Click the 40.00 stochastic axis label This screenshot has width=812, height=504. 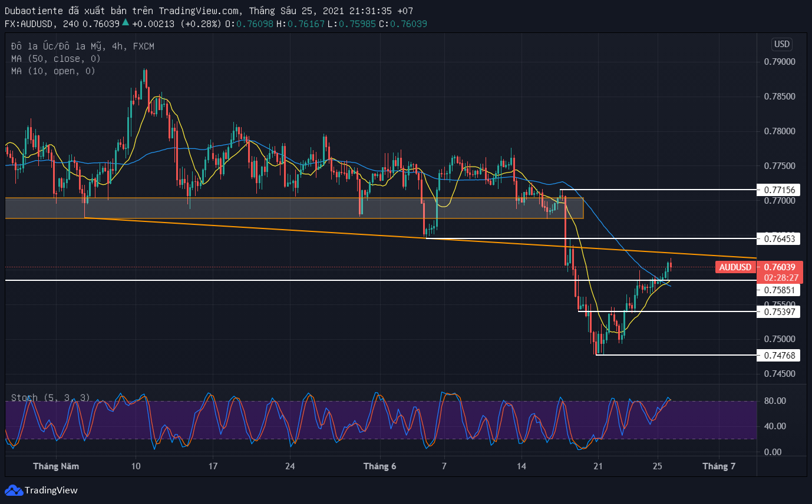click(x=775, y=426)
